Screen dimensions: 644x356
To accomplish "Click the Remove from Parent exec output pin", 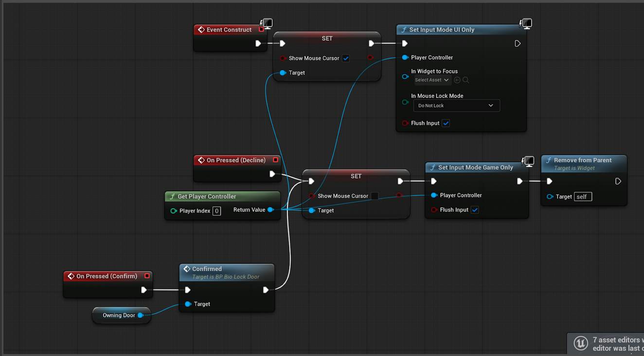I will tap(618, 181).
